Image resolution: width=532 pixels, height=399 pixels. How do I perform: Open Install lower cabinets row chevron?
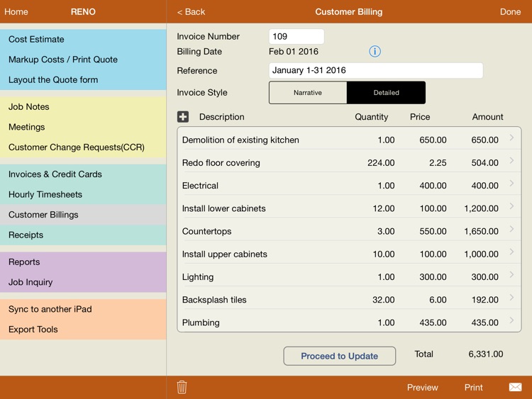click(x=511, y=206)
